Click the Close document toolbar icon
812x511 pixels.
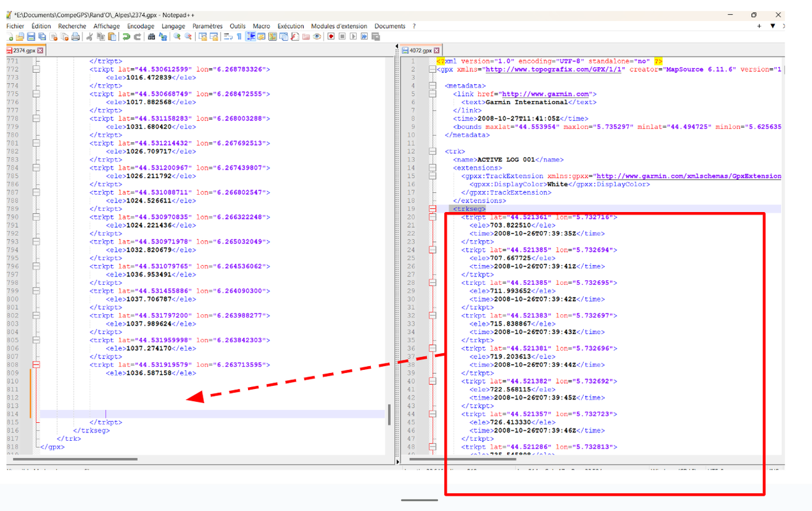click(x=54, y=37)
